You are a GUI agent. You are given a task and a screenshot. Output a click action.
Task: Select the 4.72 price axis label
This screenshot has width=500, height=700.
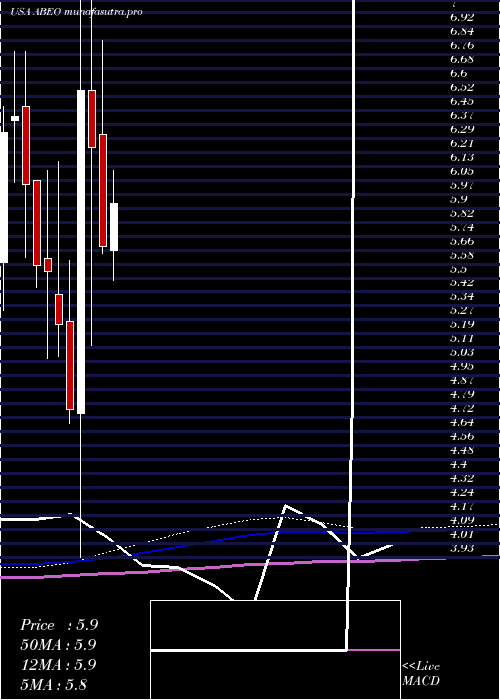(x=462, y=408)
